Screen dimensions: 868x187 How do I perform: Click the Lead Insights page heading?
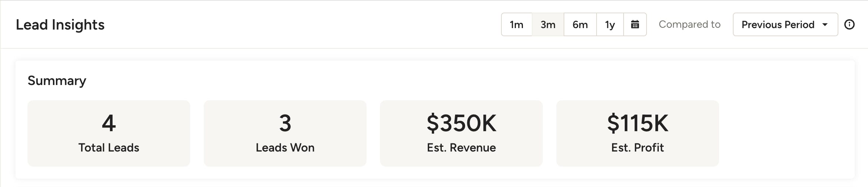pyautogui.click(x=60, y=25)
